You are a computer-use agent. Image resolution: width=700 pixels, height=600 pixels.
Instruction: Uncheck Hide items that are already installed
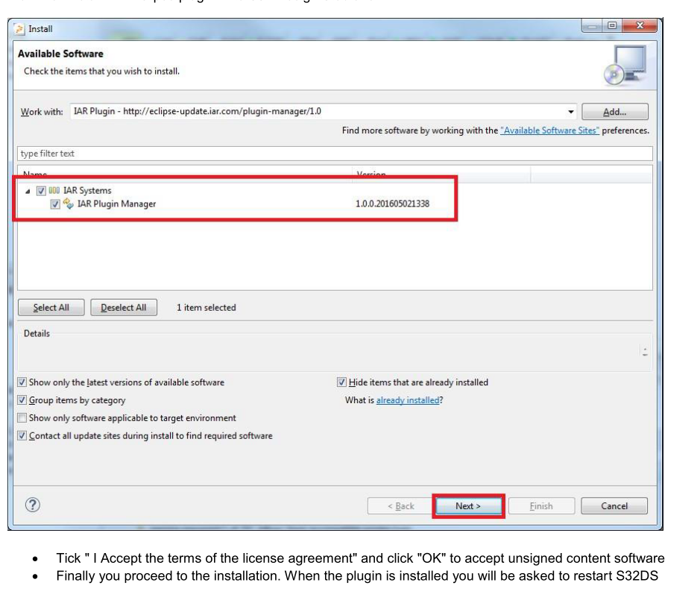341,382
